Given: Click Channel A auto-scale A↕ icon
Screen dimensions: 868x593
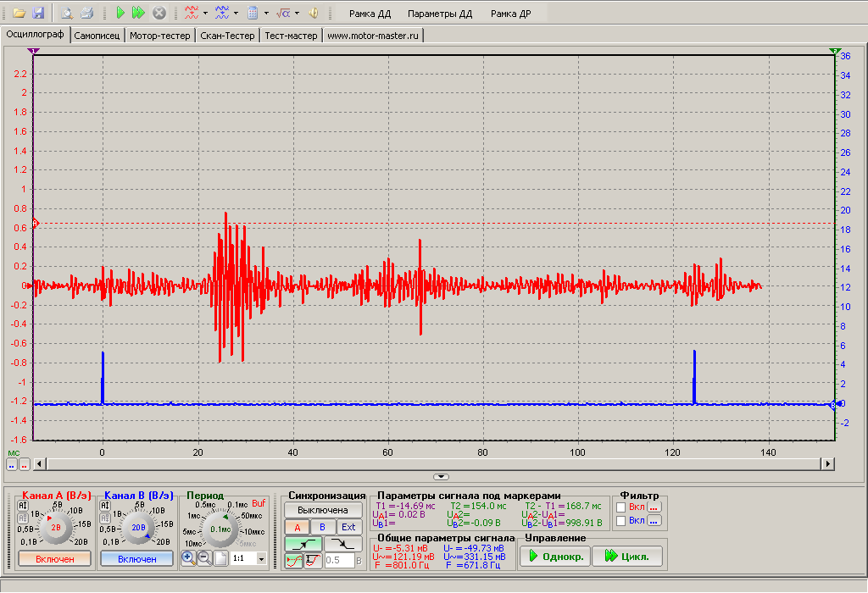Looking at the screenshot, I should 23,506.
